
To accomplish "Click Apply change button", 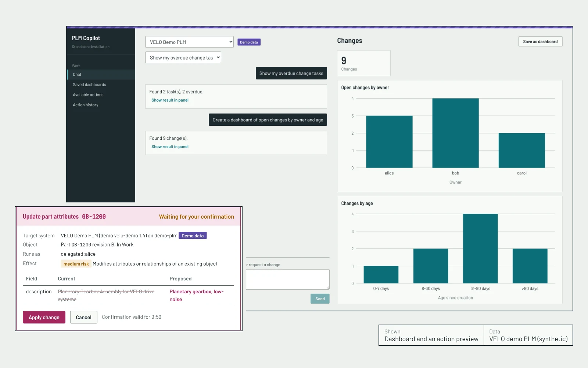I will [x=44, y=317].
